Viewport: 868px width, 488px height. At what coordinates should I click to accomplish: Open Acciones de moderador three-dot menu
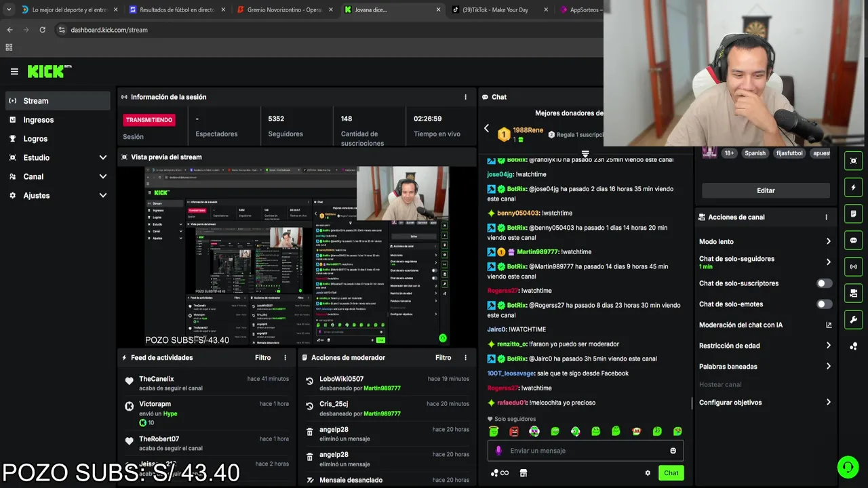coord(465,358)
